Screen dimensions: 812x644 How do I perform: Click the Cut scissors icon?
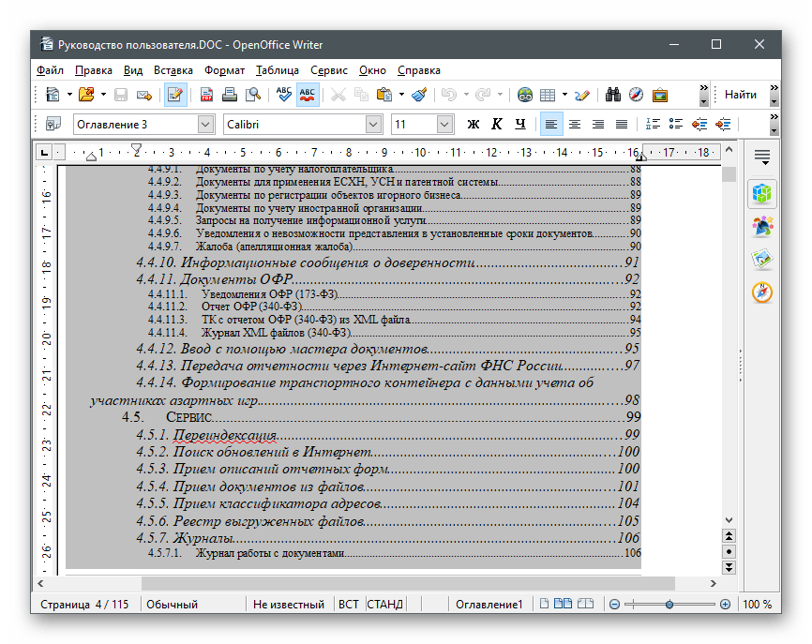[x=338, y=95]
